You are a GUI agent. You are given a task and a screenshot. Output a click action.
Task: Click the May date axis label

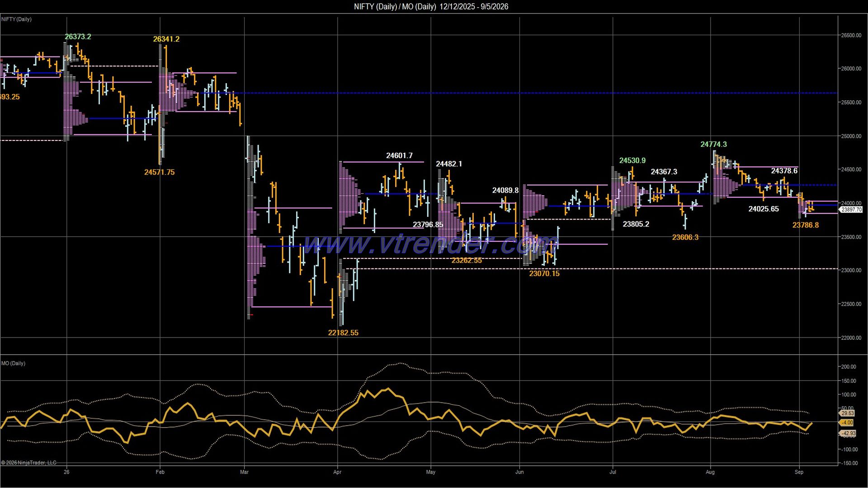(x=431, y=472)
